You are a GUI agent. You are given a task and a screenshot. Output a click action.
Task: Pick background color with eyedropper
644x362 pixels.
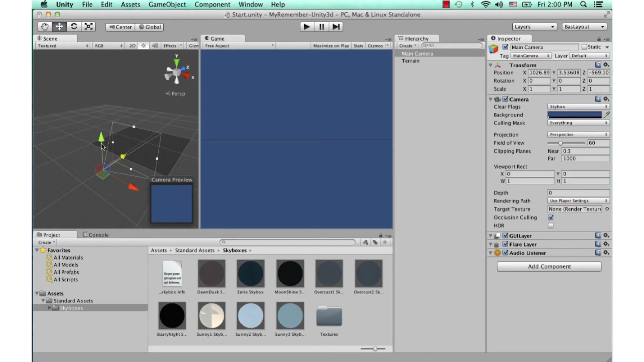606,115
